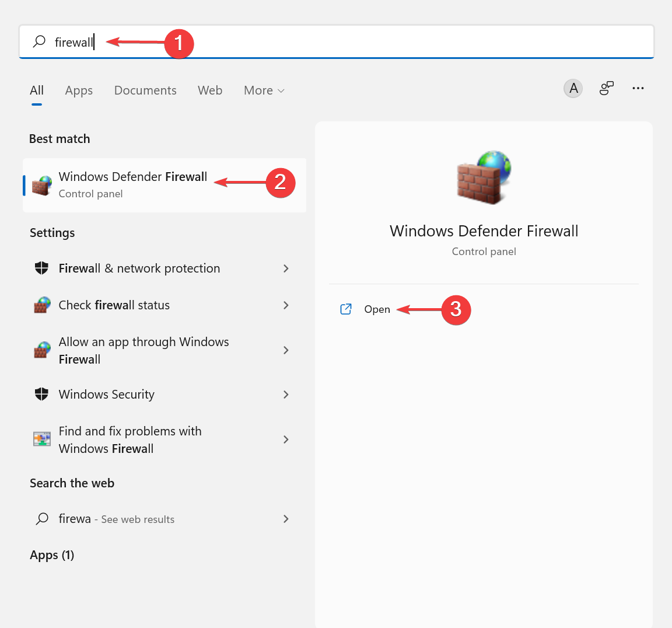Open Windows Defender Firewall best match result
672x628 pixels.
point(164,185)
